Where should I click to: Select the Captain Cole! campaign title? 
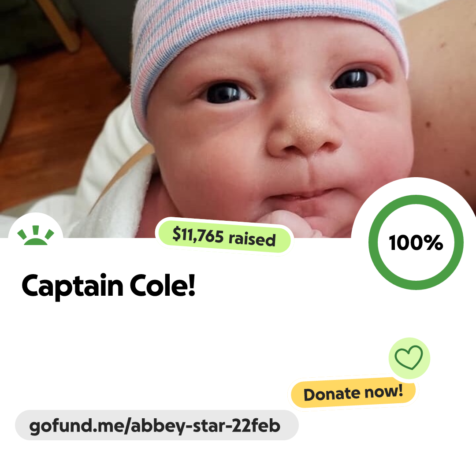[108, 286]
